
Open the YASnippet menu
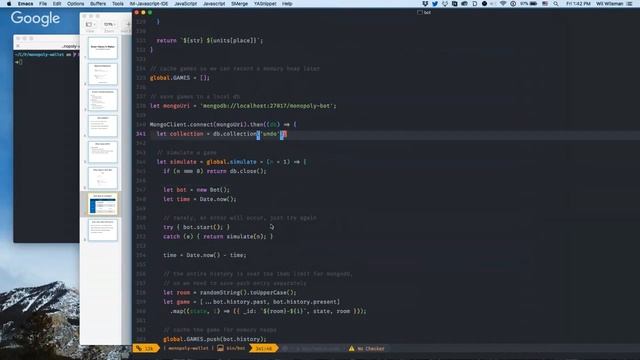coord(265,4)
